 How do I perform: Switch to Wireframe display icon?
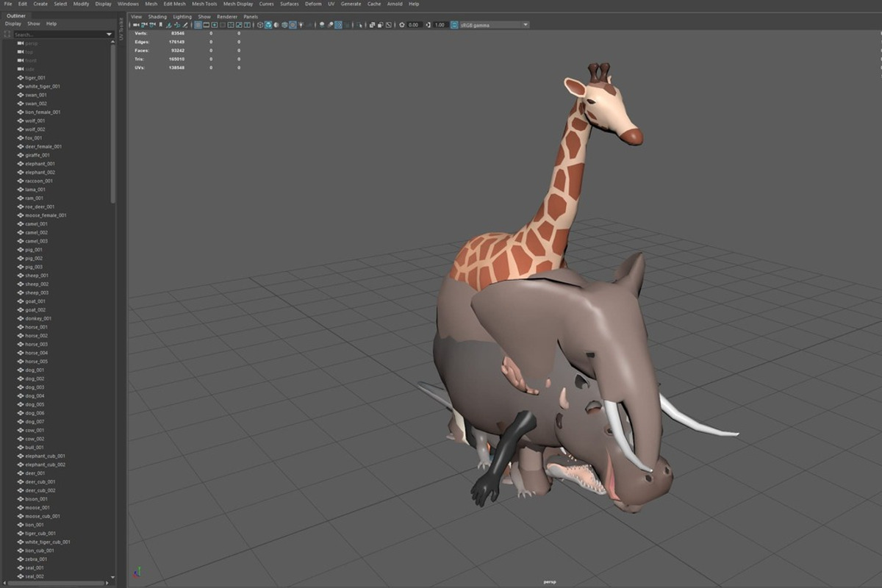(x=259, y=25)
